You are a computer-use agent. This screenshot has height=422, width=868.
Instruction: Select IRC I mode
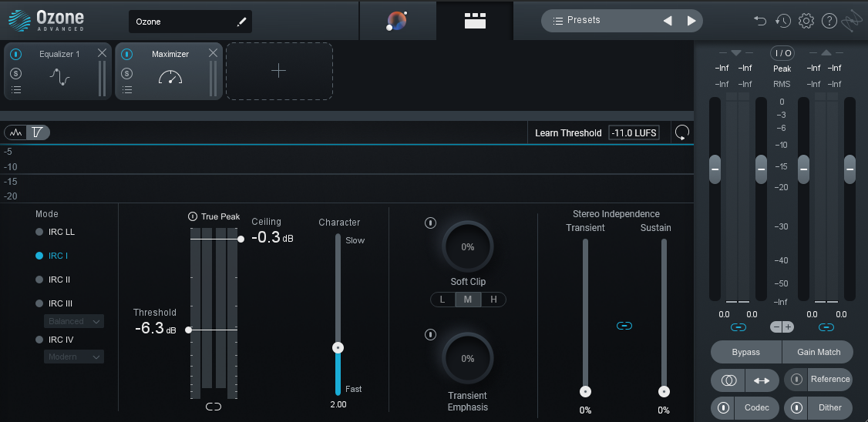[x=52, y=256]
